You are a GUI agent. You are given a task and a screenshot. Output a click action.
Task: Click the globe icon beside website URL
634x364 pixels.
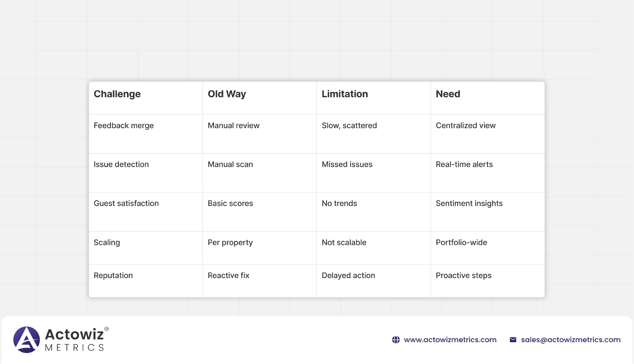396,340
